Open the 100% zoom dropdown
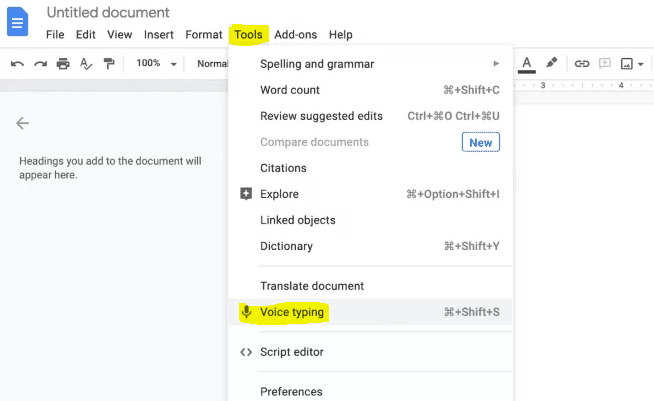This screenshot has height=401, width=654. click(x=156, y=63)
